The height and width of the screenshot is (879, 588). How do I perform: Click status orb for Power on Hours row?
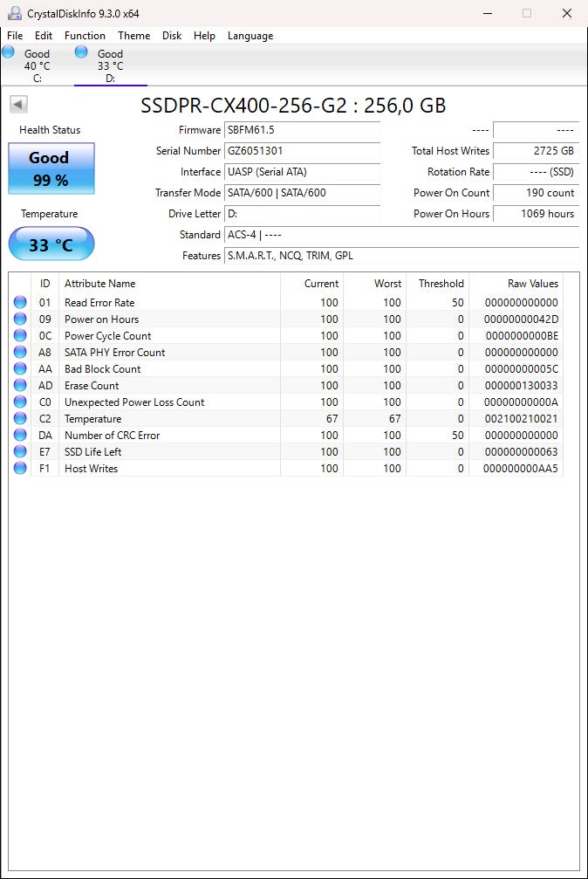click(20, 319)
